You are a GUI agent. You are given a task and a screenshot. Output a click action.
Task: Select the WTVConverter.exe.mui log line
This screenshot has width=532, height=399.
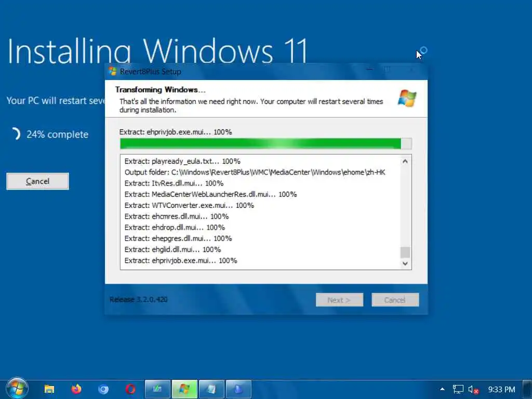pos(189,205)
